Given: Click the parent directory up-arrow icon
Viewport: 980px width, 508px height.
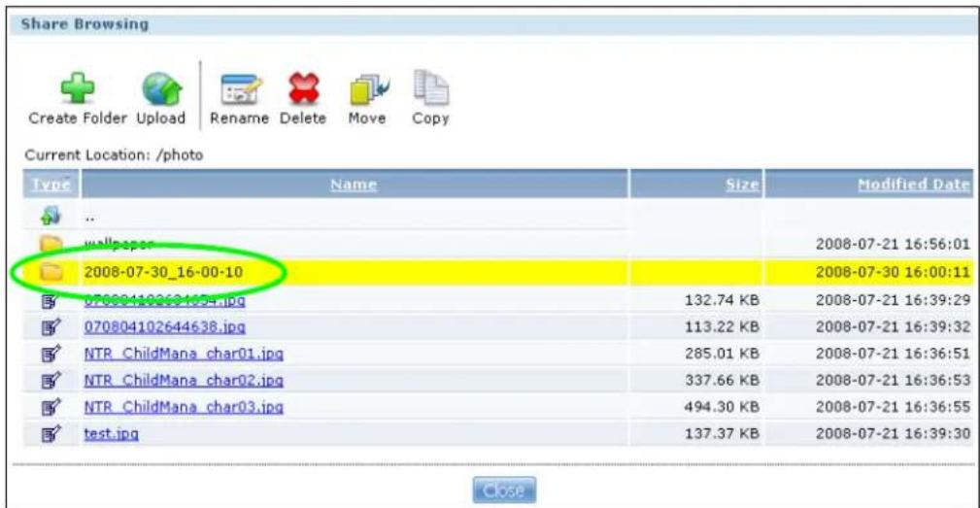Looking at the screenshot, I should [x=51, y=217].
